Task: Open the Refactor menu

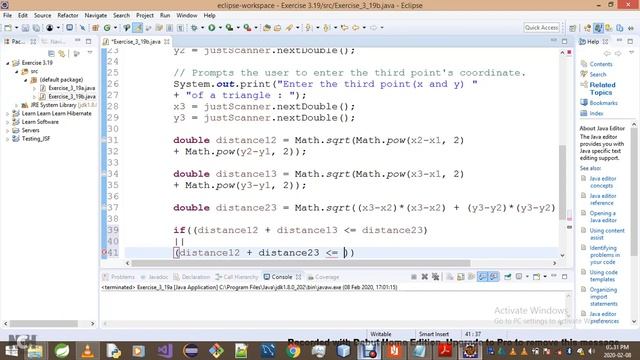Action: [68, 16]
